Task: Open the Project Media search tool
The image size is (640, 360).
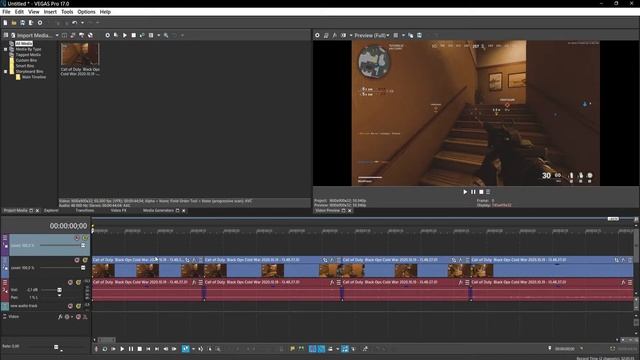Action: click(x=166, y=35)
